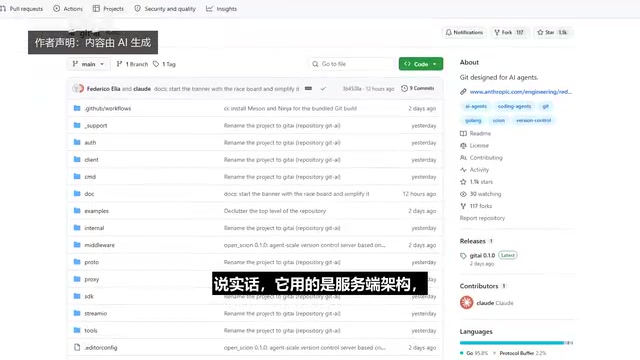Star the repository
The height and width of the screenshot is (360, 640).
pos(552,32)
